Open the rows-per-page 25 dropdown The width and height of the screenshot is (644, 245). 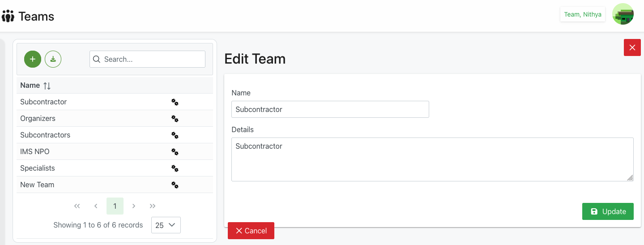166,225
